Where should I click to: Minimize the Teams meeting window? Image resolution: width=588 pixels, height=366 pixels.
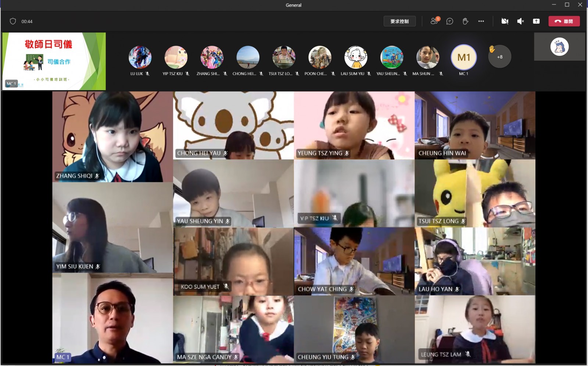click(554, 5)
